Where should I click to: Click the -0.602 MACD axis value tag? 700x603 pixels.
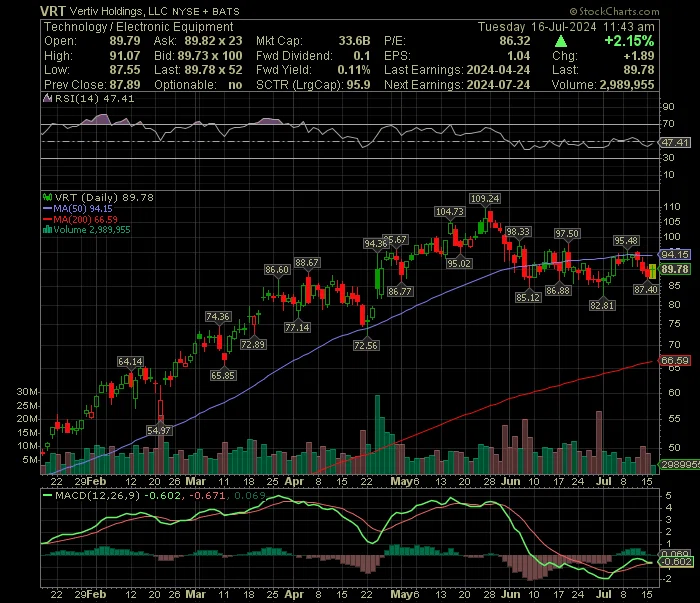click(x=676, y=561)
